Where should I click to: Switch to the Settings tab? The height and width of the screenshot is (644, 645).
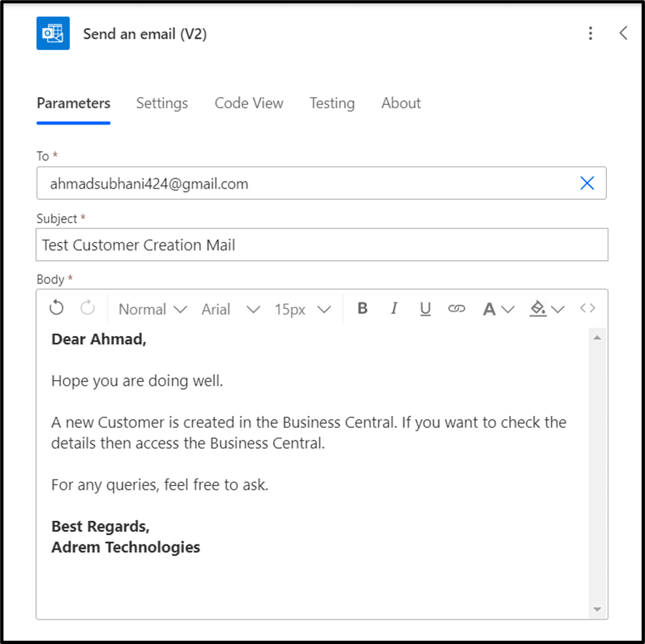[x=162, y=103]
